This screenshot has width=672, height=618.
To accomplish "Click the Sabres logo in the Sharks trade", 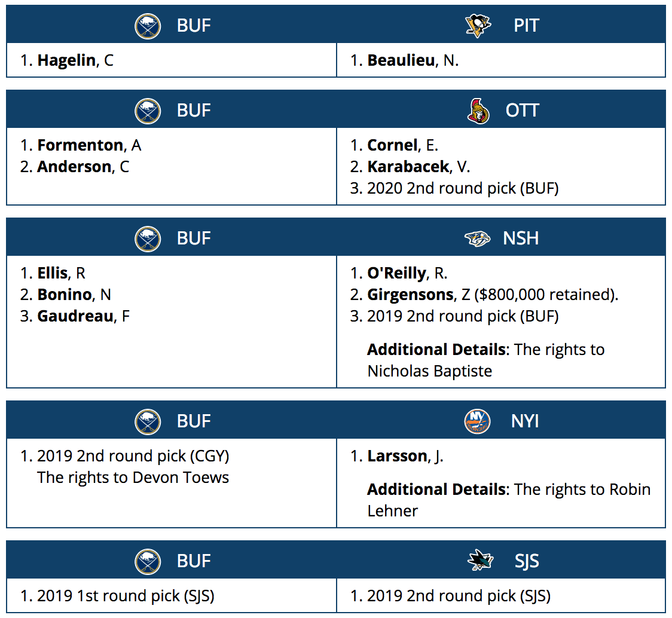I will pyautogui.click(x=148, y=562).
